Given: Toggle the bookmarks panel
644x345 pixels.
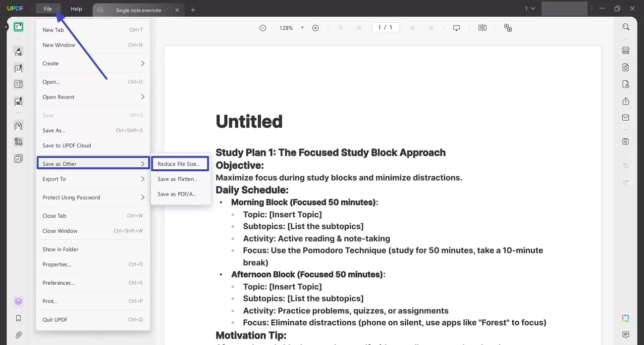Looking at the screenshot, I should pyautogui.click(x=18, y=318).
